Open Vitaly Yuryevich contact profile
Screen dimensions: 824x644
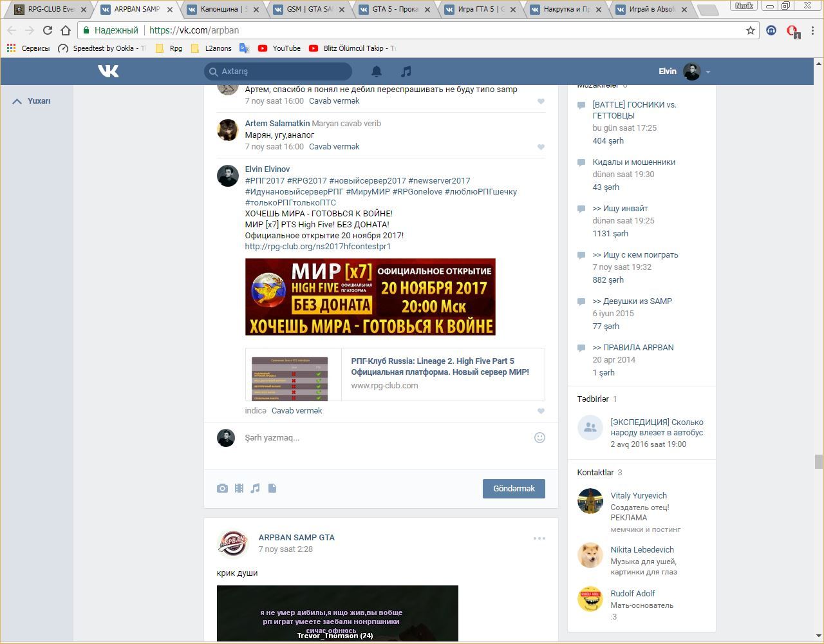click(x=639, y=496)
